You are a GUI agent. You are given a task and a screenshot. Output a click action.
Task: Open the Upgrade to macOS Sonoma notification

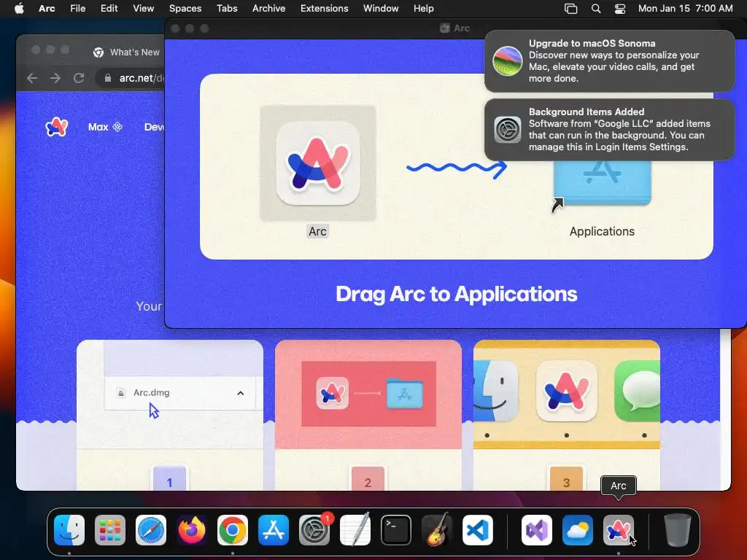click(609, 61)
